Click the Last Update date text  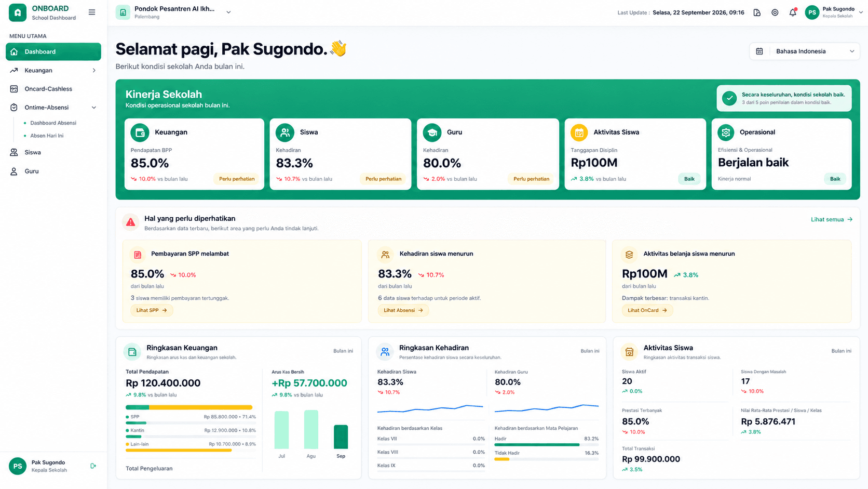coord(698,12)
